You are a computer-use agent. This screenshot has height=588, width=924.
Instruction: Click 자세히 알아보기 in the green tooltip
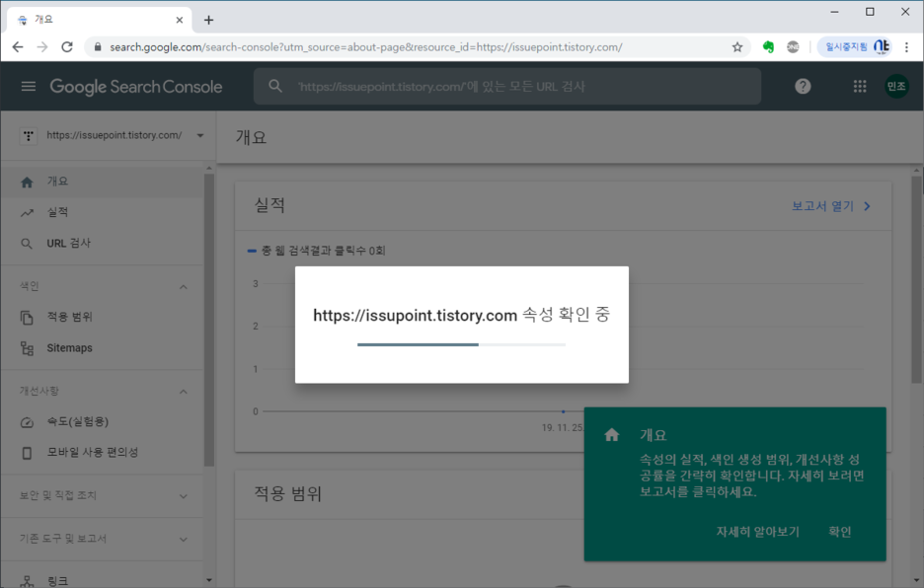click(x=757, y=532)
